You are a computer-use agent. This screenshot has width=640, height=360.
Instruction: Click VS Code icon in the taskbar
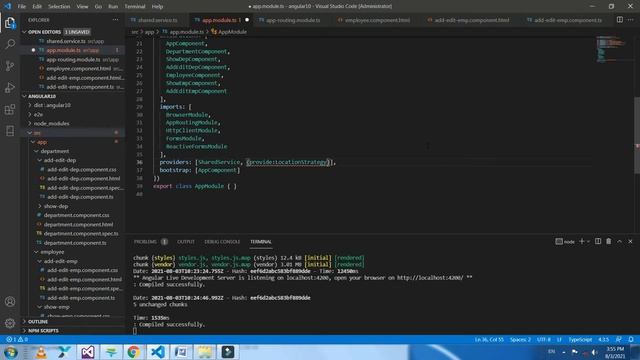(157, 352)
